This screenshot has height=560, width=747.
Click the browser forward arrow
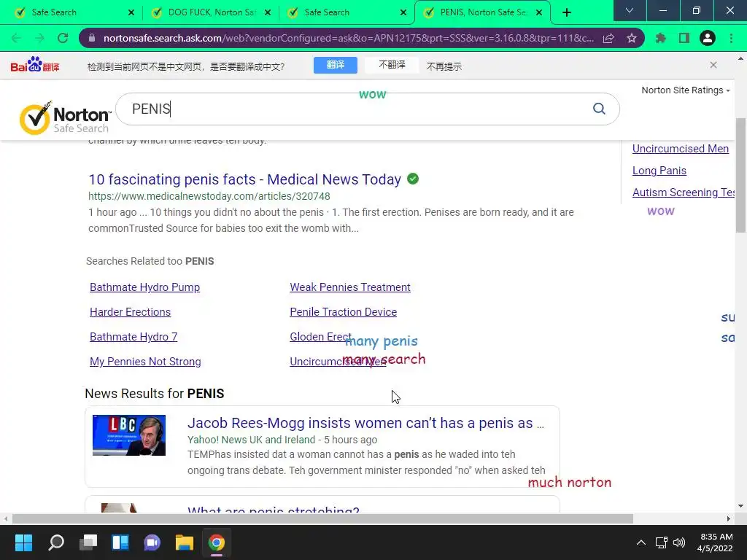[39, 38]
